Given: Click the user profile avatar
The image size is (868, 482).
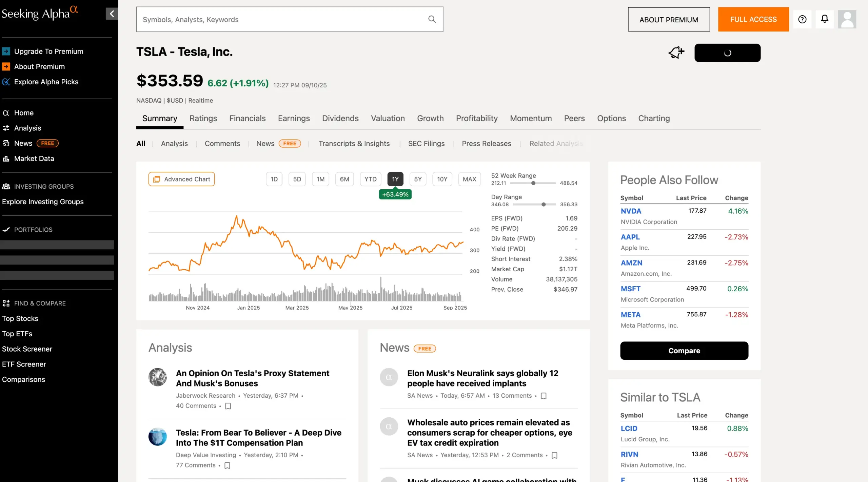Looking at the screenshot, I should coord(847,19).
